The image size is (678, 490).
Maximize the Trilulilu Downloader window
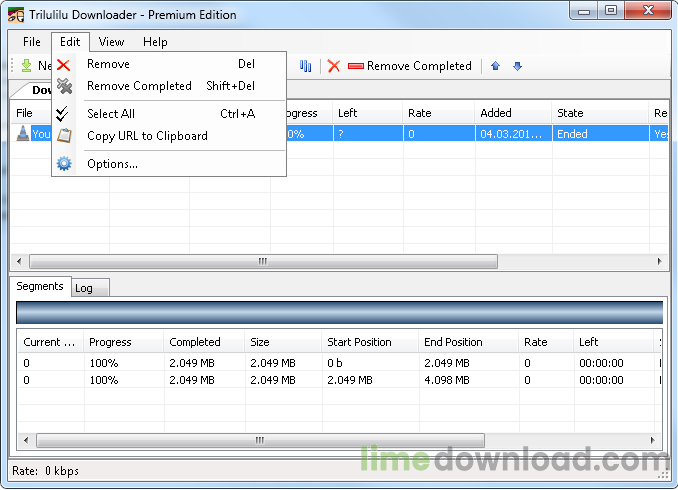611,11
